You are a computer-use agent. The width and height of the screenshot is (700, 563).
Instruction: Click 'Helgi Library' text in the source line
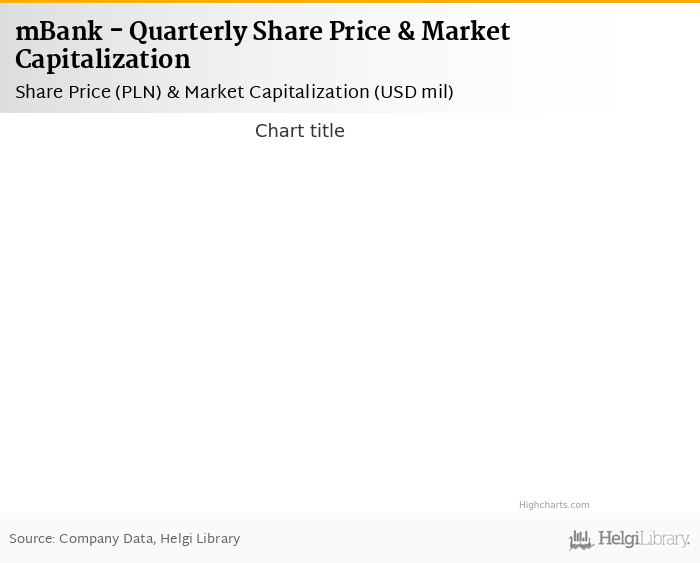200,539
